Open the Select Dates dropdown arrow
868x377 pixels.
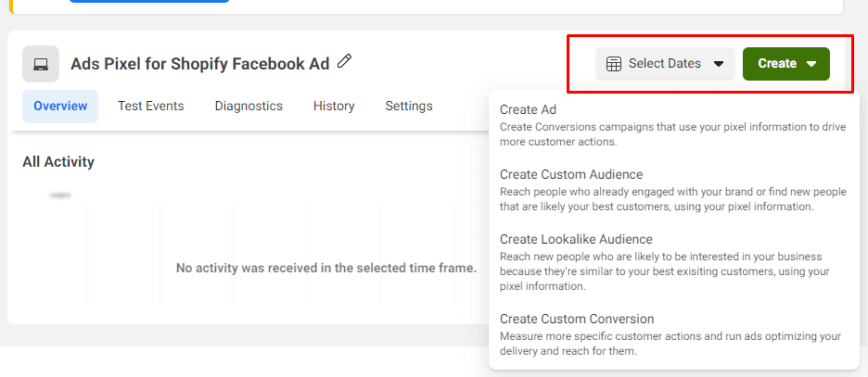[x=719, y=64]
